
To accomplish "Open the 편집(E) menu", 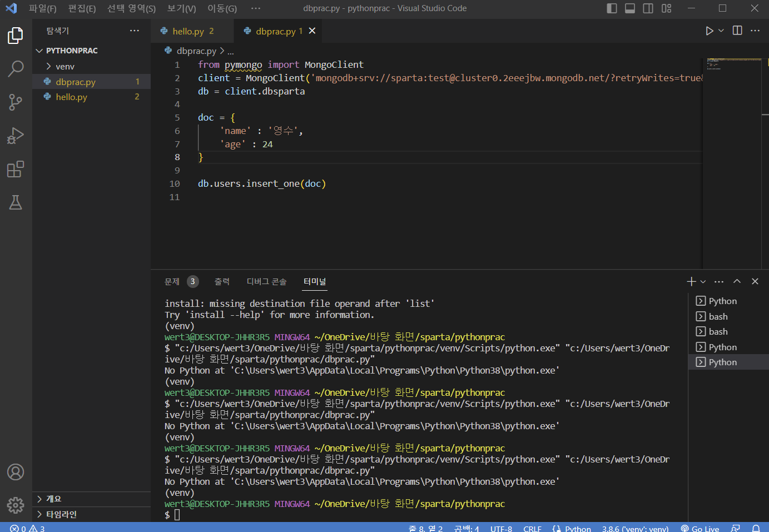I will (x=82, y=8).
